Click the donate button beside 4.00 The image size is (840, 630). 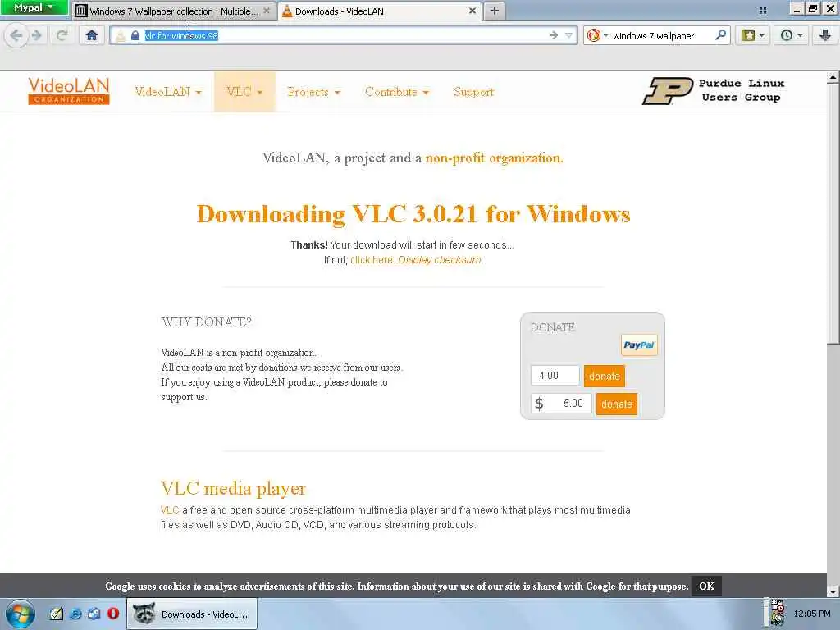coord(605,376)
